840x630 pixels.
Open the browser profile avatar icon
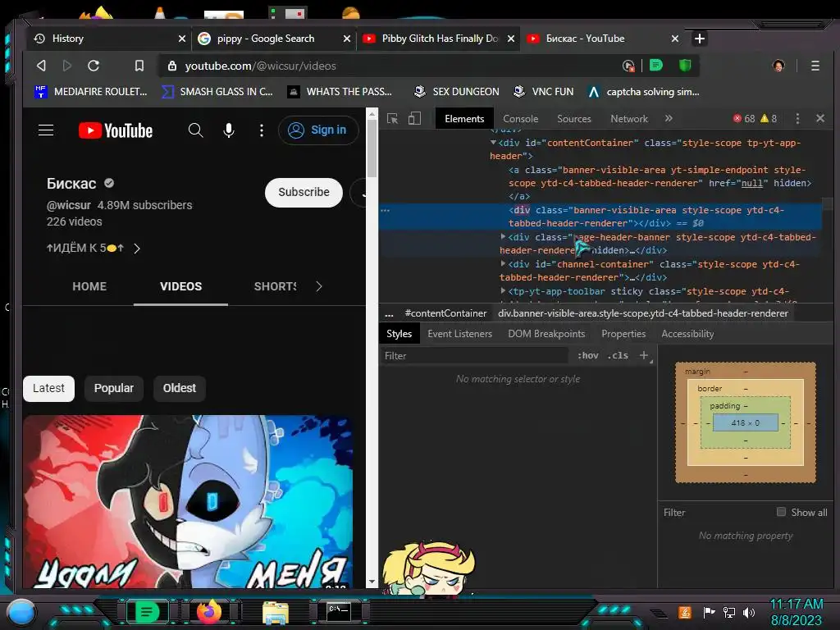778,66
